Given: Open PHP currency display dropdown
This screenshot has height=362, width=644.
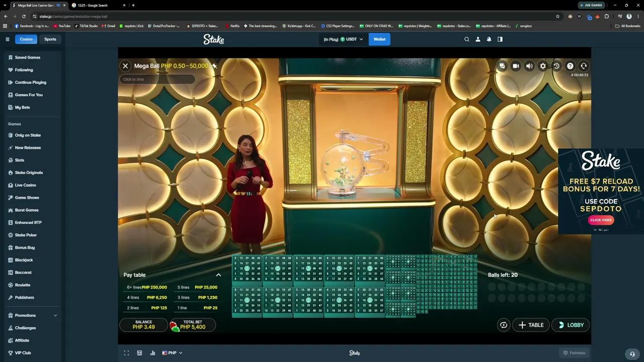Looking at the screenshot, I should [172, 353].
